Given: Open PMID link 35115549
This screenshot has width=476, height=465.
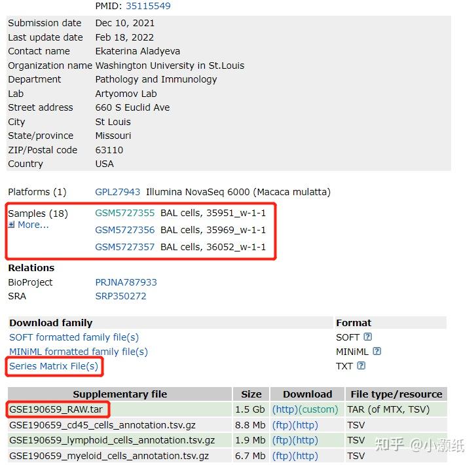Looking at the screenshot, I should (x=148, y=6).
